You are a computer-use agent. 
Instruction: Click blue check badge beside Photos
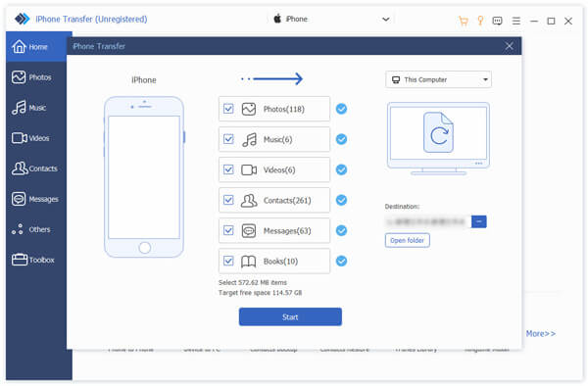click(x=341, y=109)
